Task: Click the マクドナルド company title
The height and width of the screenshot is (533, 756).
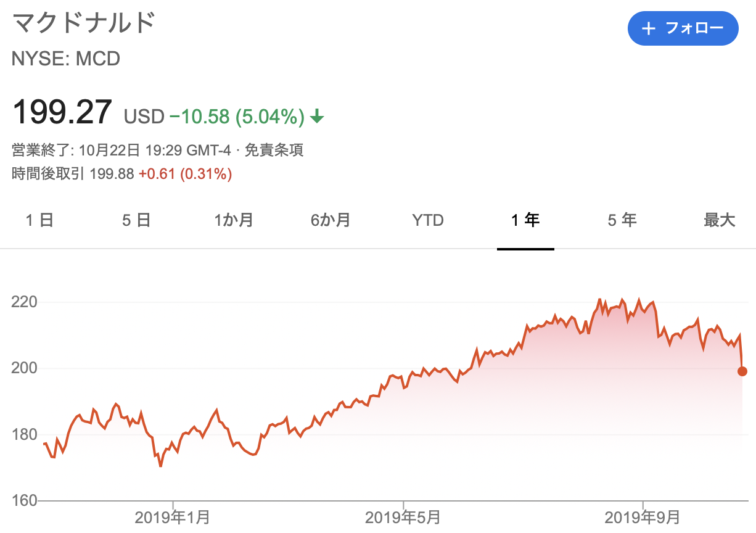Action: [83, 23]
